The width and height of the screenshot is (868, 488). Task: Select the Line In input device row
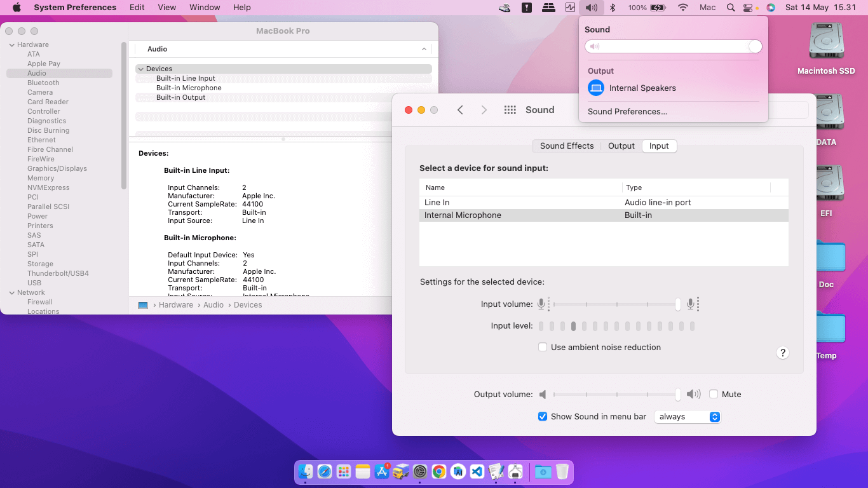coord(604,203)
